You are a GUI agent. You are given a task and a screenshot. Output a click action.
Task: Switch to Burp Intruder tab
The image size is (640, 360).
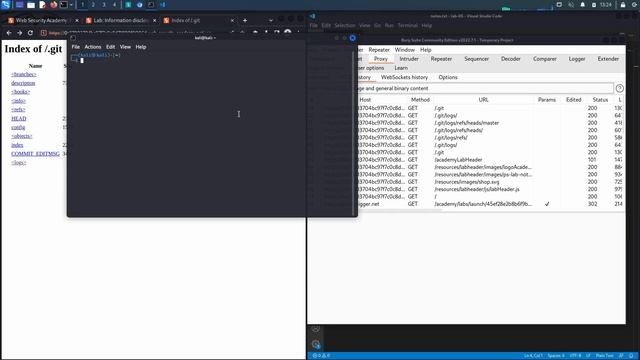click(409, 59)
